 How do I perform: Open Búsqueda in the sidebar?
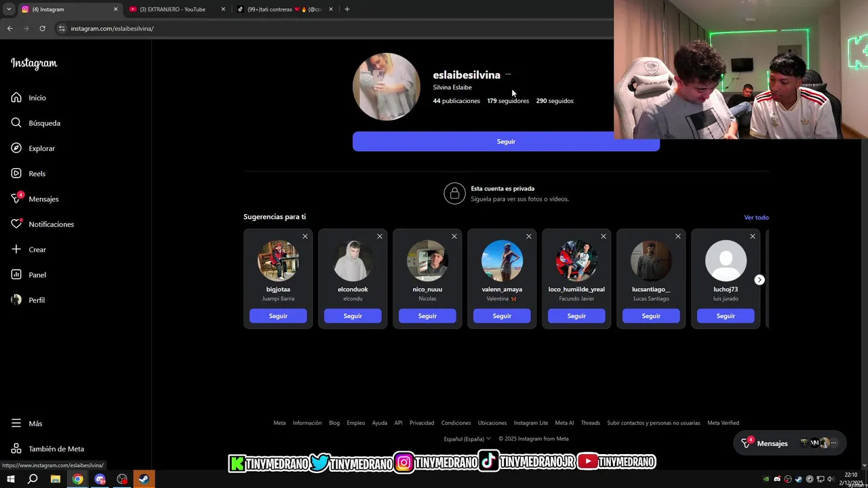coord(35,123)
